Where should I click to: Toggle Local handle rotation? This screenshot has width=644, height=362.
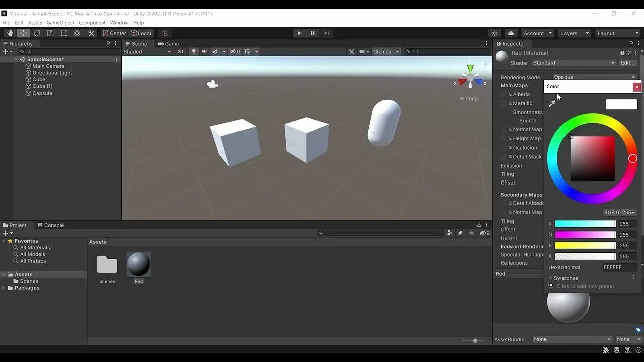(x=141, y=33)
